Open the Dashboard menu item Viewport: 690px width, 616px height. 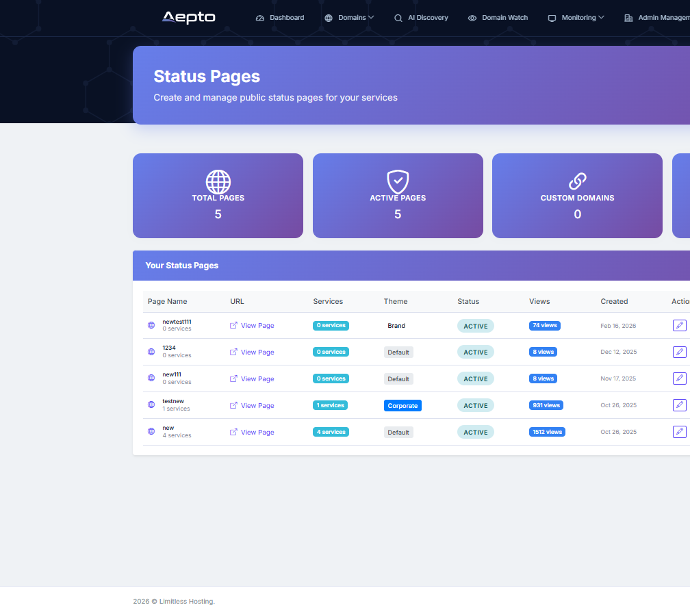[280, 18]
